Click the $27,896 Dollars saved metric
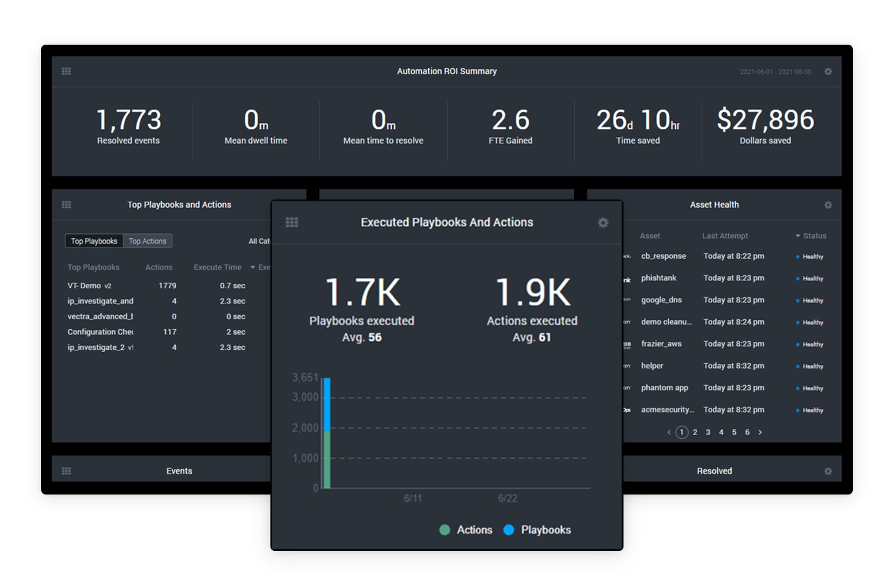894x588 pixels. tap(765, 126)
